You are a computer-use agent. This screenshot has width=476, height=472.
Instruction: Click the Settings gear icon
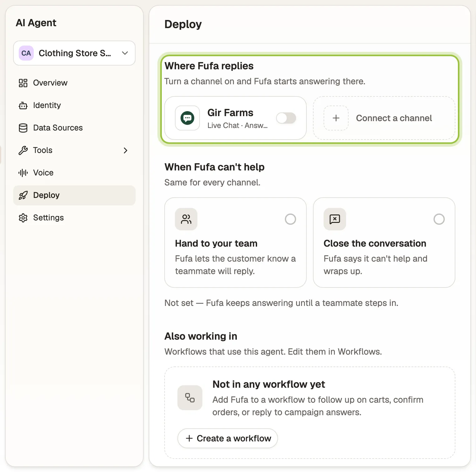[x=23, y=218]
